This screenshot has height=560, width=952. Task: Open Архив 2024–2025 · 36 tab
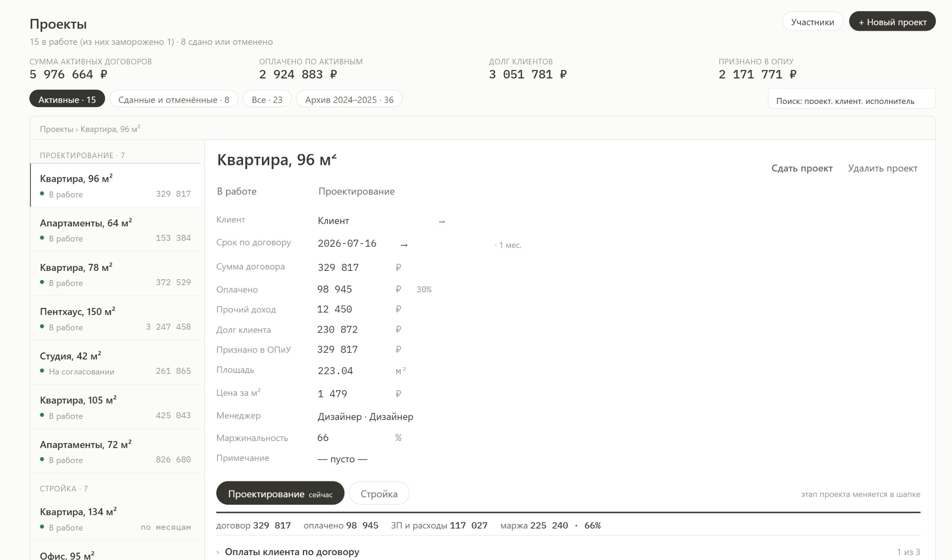pos(349,99)
